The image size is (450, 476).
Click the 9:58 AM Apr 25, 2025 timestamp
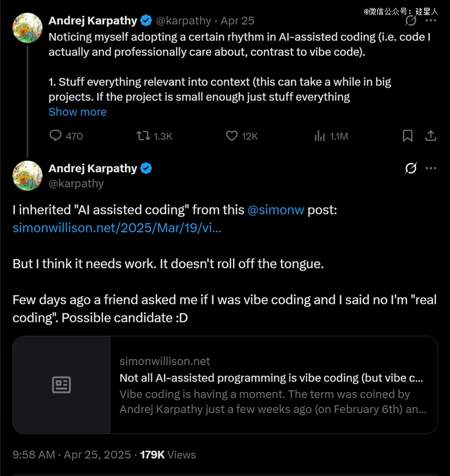(72, 454)
